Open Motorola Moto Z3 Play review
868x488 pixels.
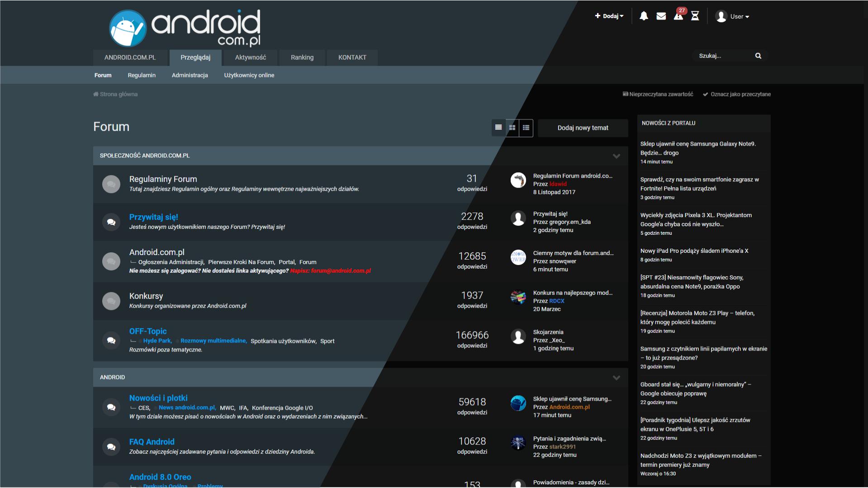coord(697,317)
